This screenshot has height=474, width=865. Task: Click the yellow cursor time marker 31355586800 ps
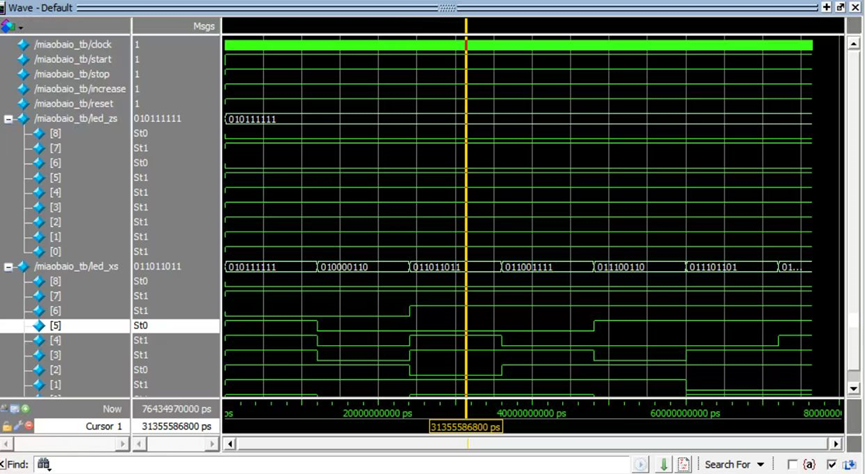click(466, 427)
